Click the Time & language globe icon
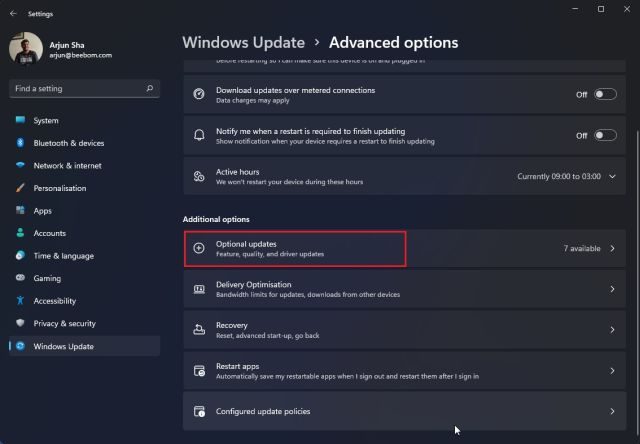This screenshot has width=640, height=444. click(x=20, y=255)
